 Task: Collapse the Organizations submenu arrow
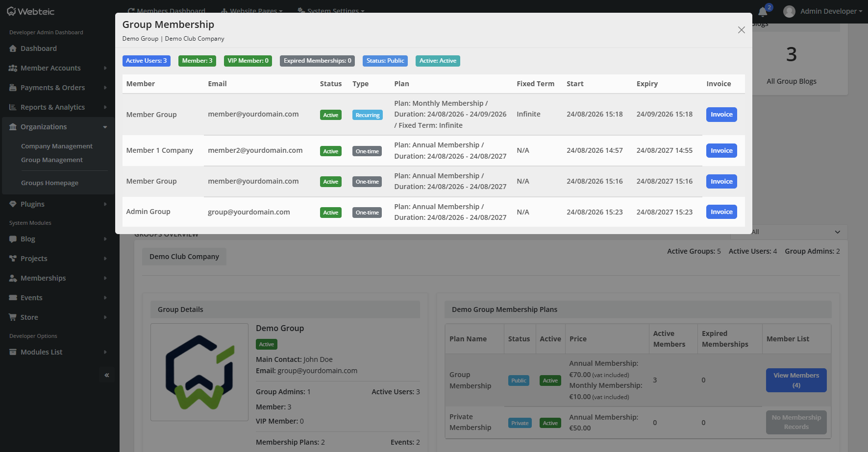click(x=105, y=127)
